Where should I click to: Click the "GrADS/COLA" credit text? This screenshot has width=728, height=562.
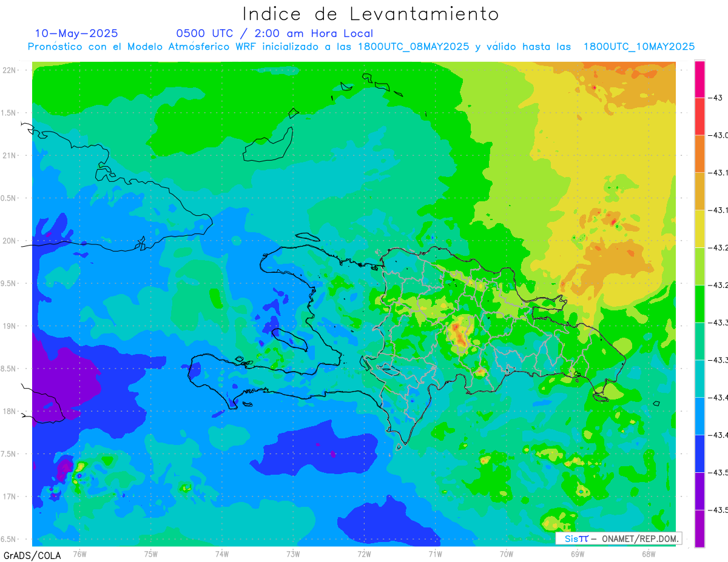(32, 555)
